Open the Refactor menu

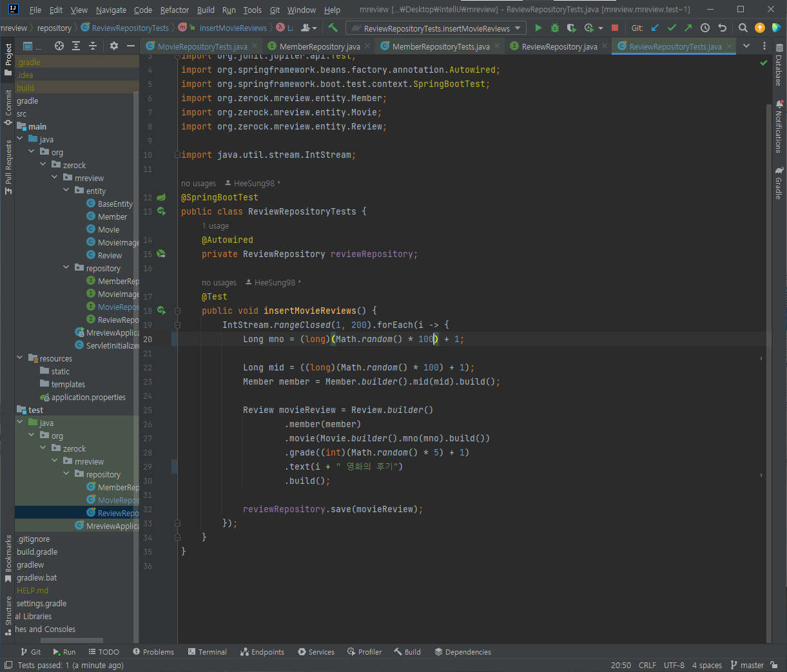175,10
